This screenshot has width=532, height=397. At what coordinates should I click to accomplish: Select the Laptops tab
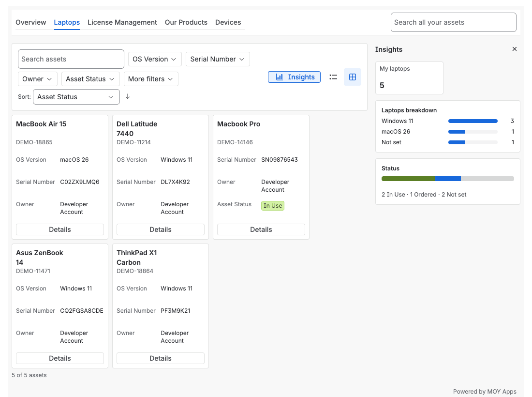point(67,22)
